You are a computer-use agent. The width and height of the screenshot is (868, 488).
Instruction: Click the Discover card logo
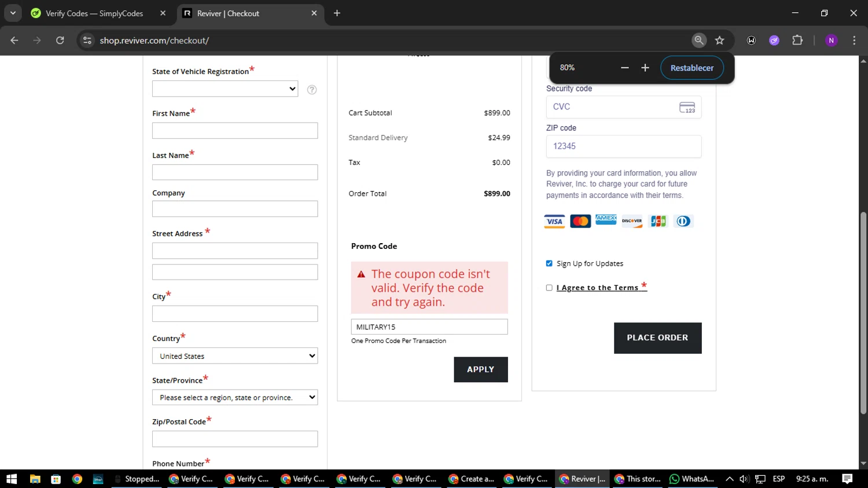click(x=632, y=221)
